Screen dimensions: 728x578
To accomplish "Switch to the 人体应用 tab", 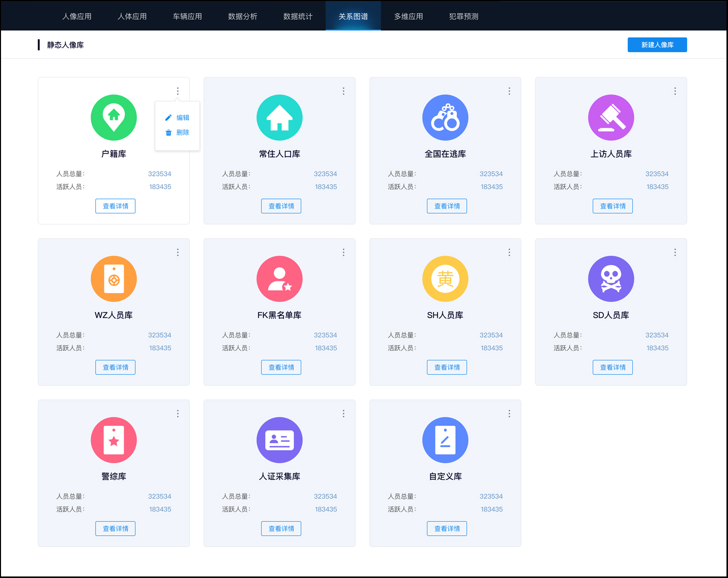I will pyautogui.click(x=132, y=16).
